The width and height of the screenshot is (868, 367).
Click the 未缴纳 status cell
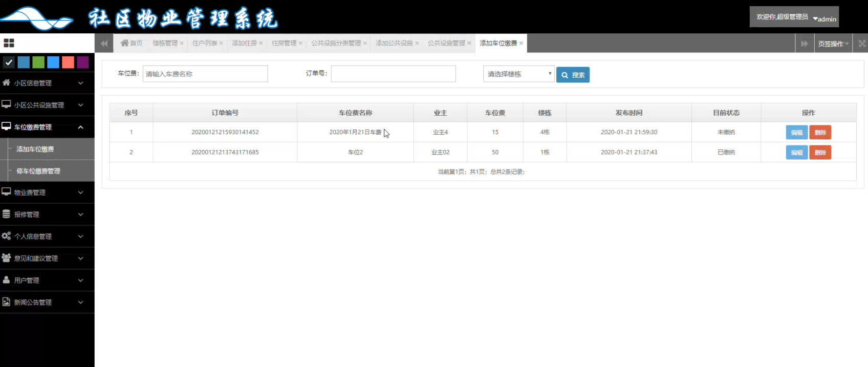[726, 132]
